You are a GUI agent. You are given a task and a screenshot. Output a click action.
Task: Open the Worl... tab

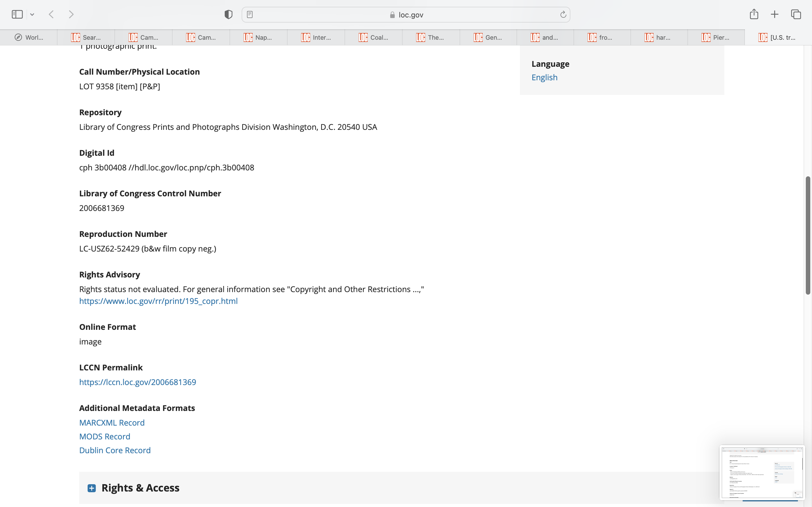click(29, 37)
